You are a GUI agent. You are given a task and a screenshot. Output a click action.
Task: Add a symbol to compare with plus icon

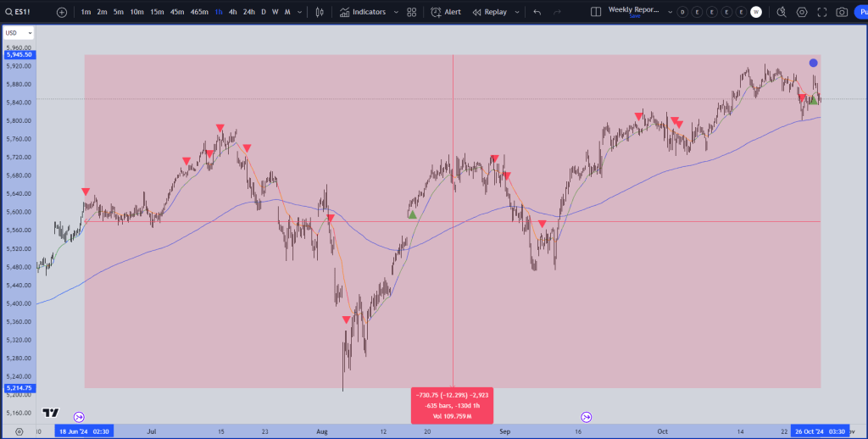coord(62,12)
